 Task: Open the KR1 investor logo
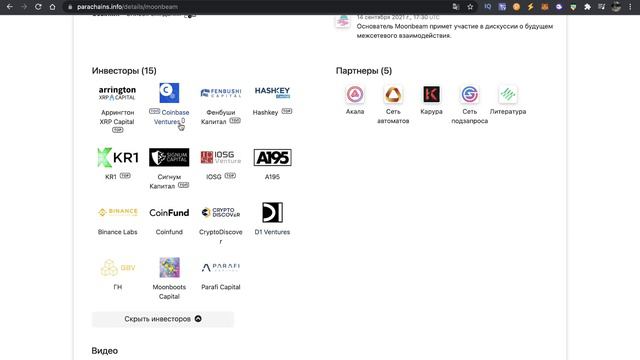pos(118,158)
